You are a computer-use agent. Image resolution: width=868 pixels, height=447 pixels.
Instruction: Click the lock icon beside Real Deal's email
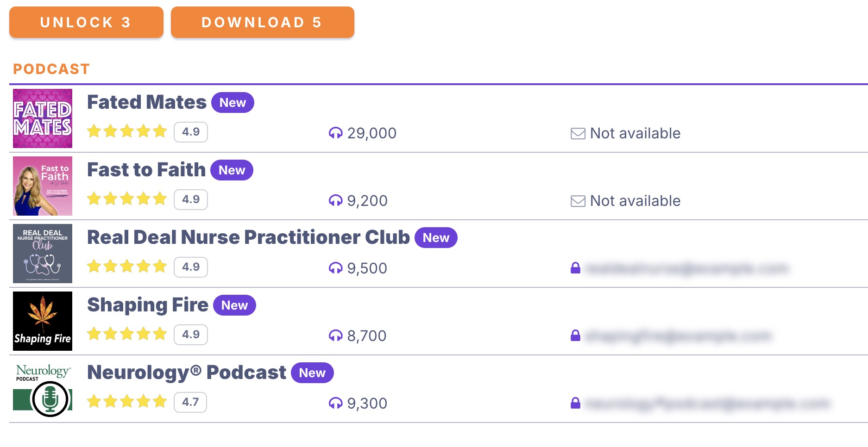pyautogui.click(x=575, y=268)
